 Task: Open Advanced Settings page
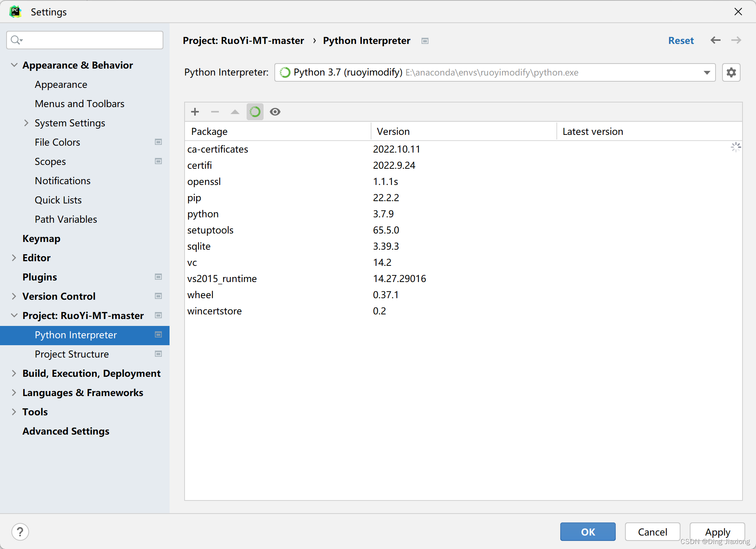[x=66, y=431]
